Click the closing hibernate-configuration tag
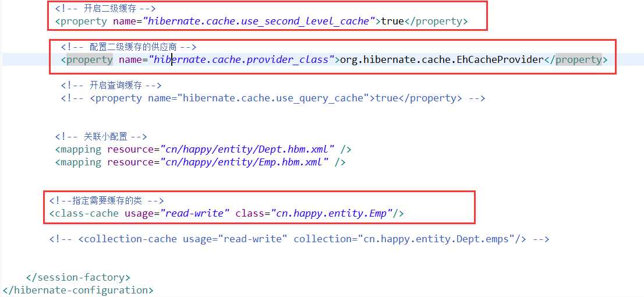The width and height of the screenshot is (644, 297). (x=78, y=290)
